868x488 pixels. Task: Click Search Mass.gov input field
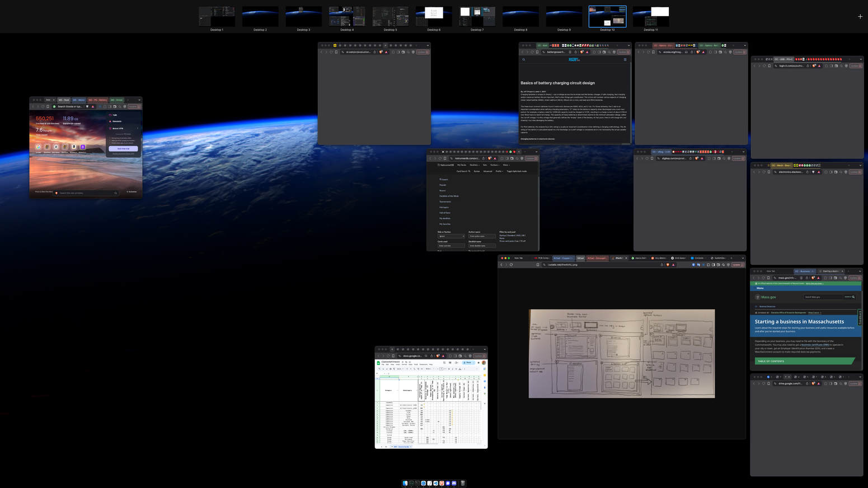pos(823,297)
